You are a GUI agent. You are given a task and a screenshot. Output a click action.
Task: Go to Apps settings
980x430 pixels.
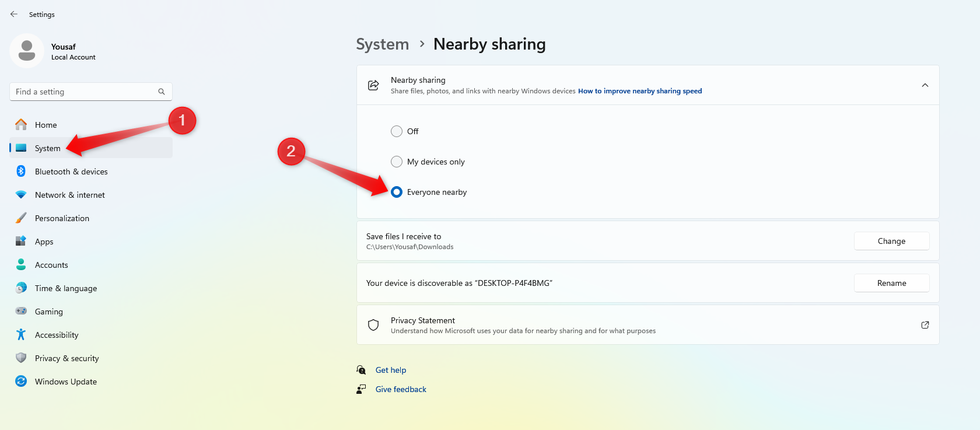coord(91,242)
